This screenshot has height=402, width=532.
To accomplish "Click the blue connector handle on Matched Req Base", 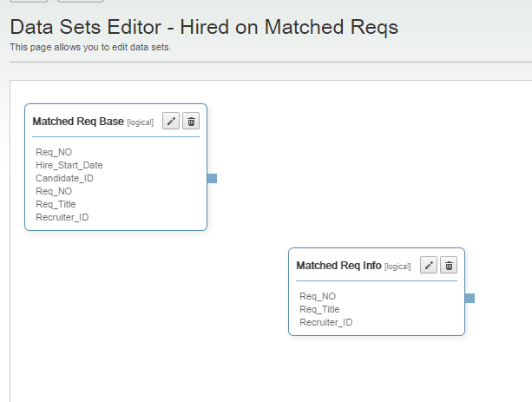I will tap(212, 178).
